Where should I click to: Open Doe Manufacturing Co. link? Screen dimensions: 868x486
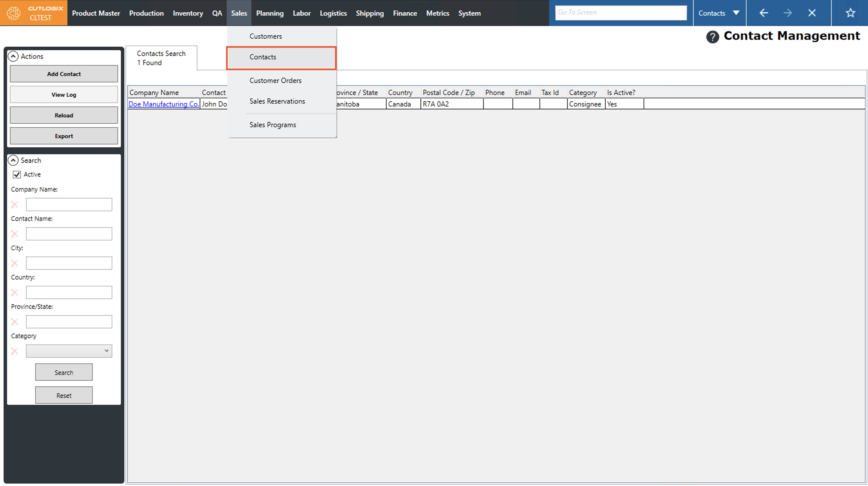pyautogui.click(x=163, y=104)
